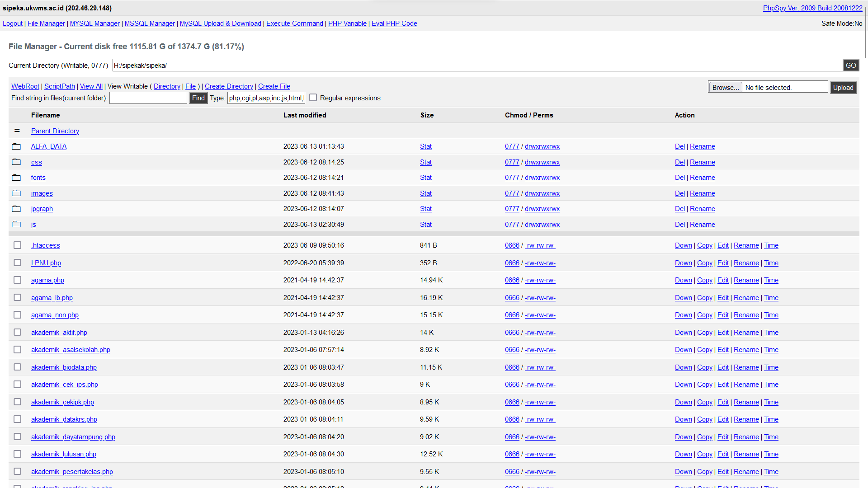Click the Create File link

274,86
